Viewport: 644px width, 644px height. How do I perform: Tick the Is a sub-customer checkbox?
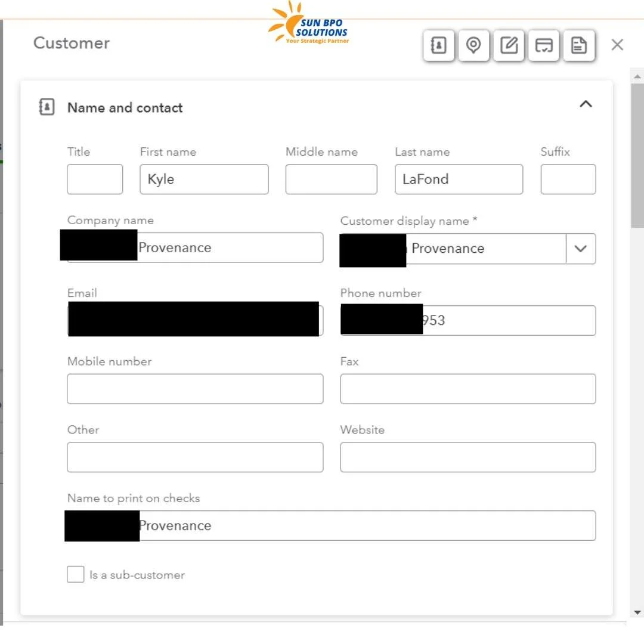pos(76,574)
